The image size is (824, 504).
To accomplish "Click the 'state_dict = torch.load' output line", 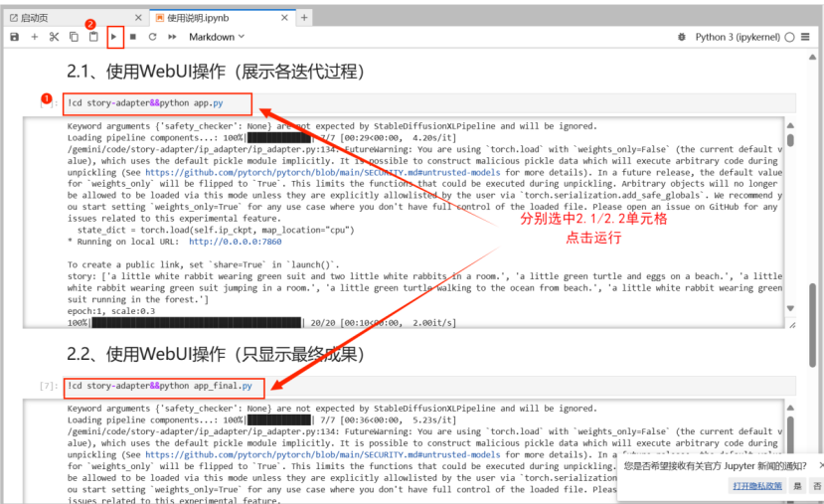I will 216,231.
